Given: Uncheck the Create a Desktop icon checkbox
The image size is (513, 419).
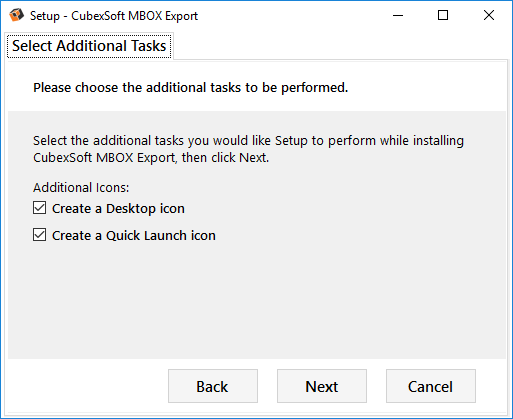Looking at the screenshot, I should tap(40, 208).
